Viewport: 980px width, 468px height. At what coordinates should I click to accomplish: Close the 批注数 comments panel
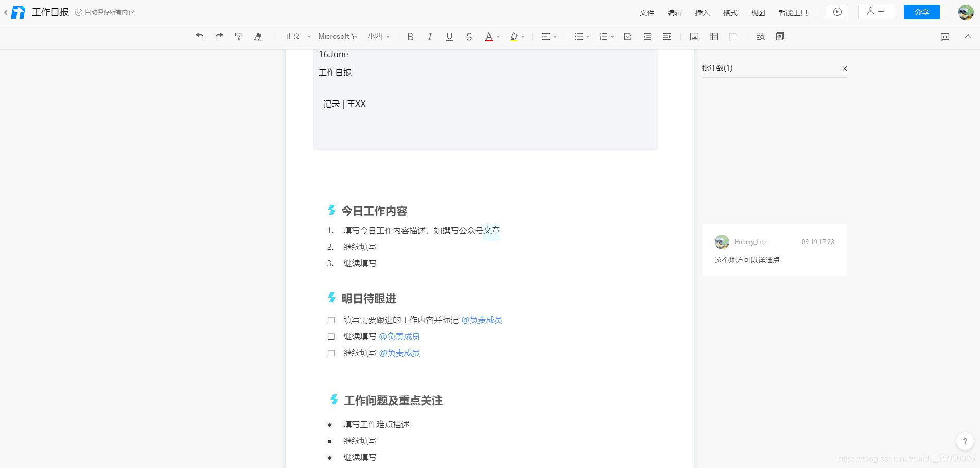(844, 68)
